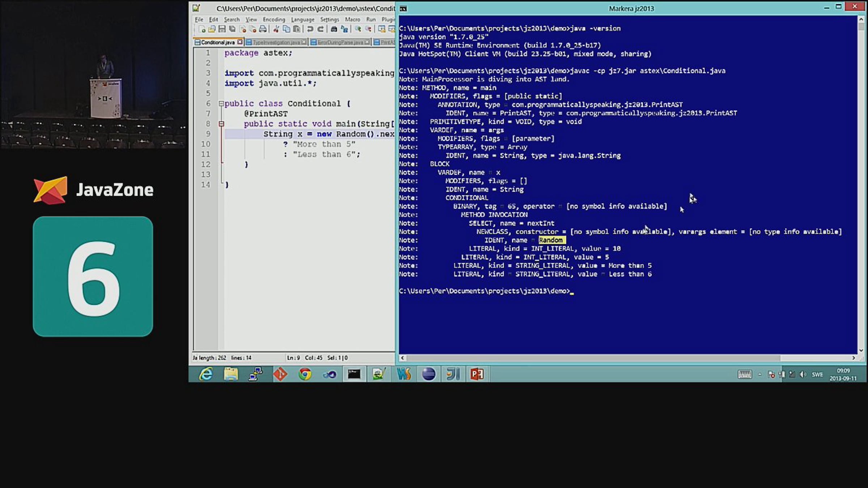The image size is (868, 488).
Task: Open Internet Explorer from the taskbar
Action: pyautogui.click(x=206, y=374)
